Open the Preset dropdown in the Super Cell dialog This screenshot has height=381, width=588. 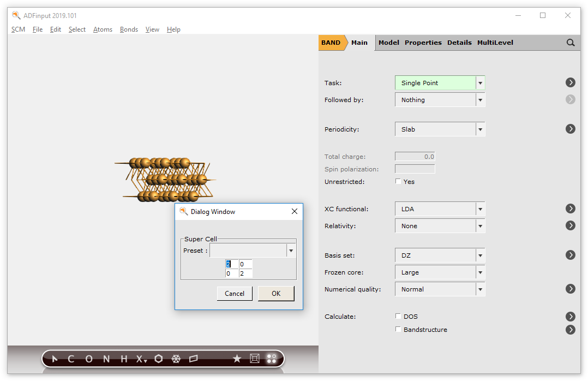291,250
